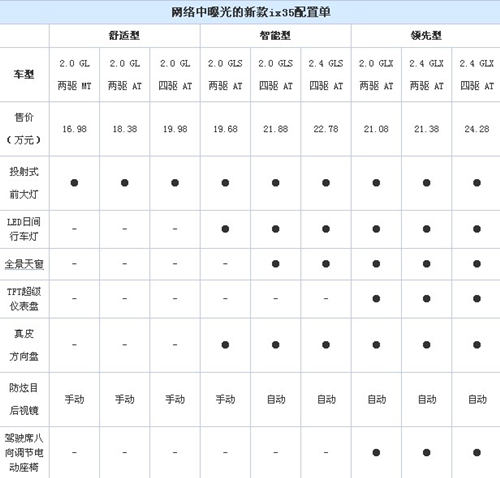Click 电动座椅 dot under 2.0 GLX 两驱 AT
Image resolution: width=500 pixels, height=478 pixels.
click(x=376, y=453)
